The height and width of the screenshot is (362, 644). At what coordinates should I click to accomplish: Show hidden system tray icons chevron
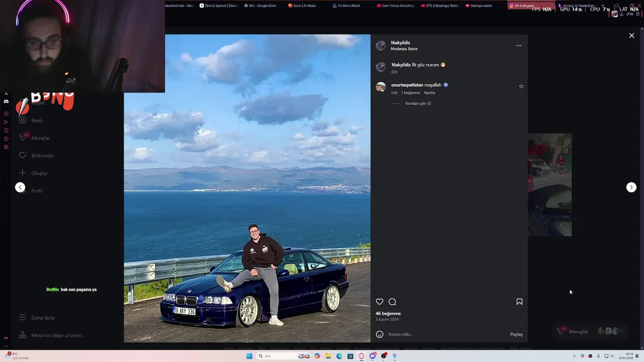(x=574, y=356)
